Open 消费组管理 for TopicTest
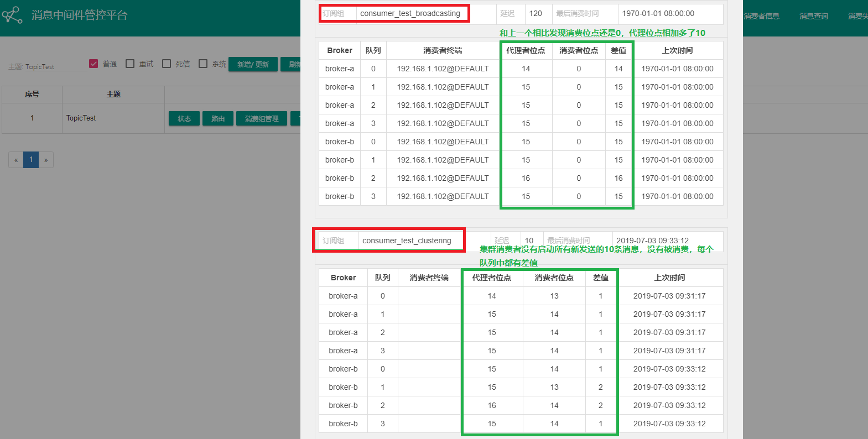The width and height of the screenshot is (868, 439). 262,118
